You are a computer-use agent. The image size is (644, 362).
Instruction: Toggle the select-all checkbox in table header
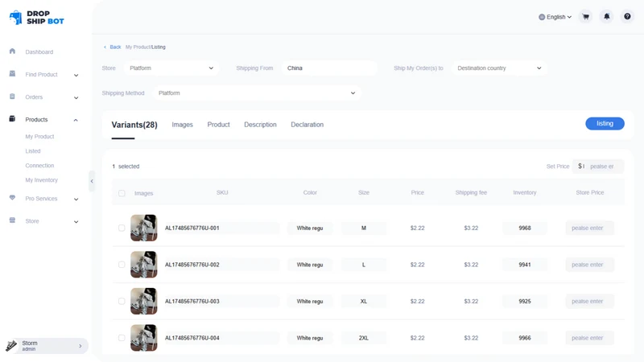tap(122, 193)
